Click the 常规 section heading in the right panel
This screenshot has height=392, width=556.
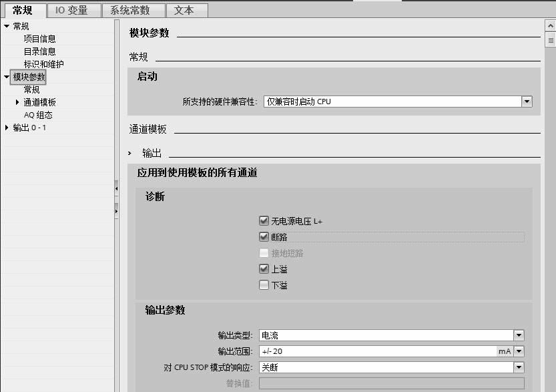point(138,57)
